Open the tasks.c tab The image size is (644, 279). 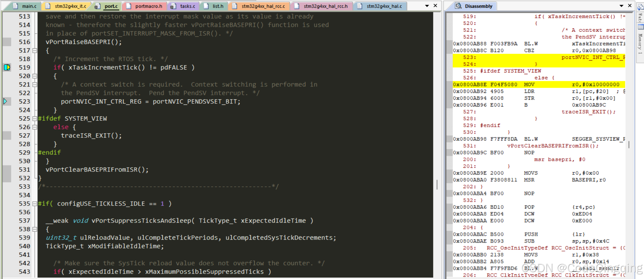click(183, 6)
